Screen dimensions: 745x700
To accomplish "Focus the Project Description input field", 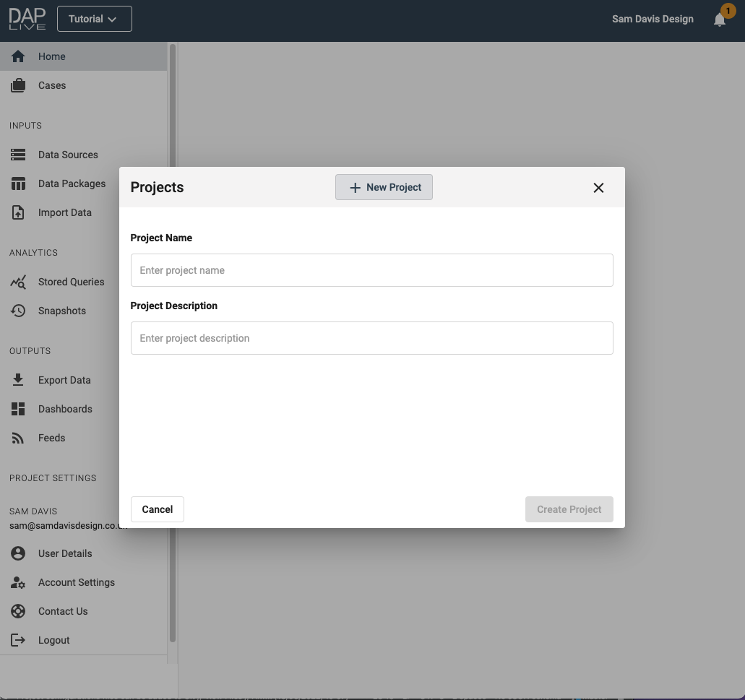I will tap(371, 338).
